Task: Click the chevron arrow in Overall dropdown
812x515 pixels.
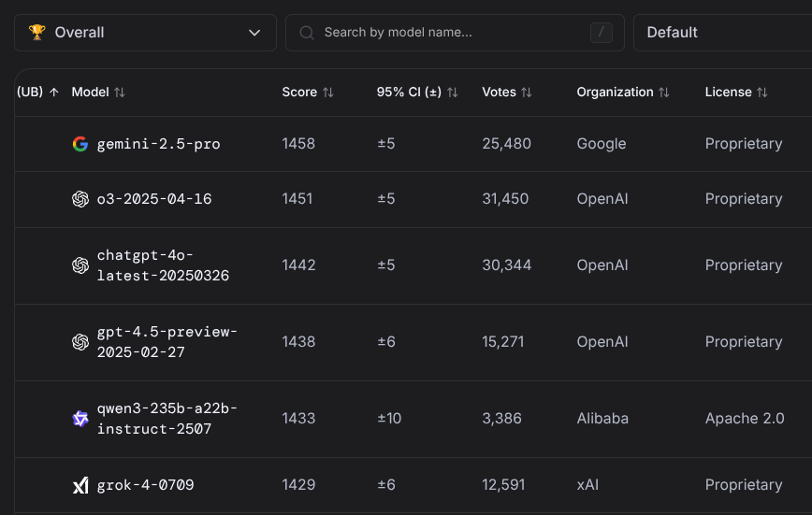Action: (254, 33)
